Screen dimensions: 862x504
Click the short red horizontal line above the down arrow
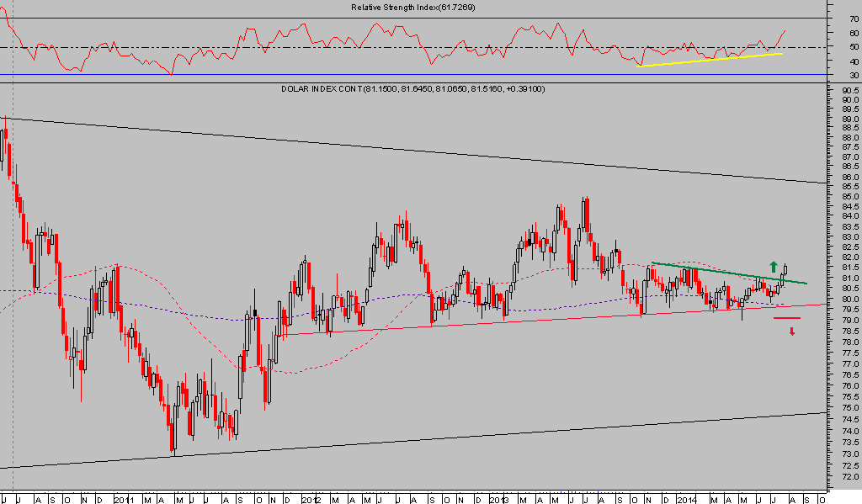[x=786, y=319]
